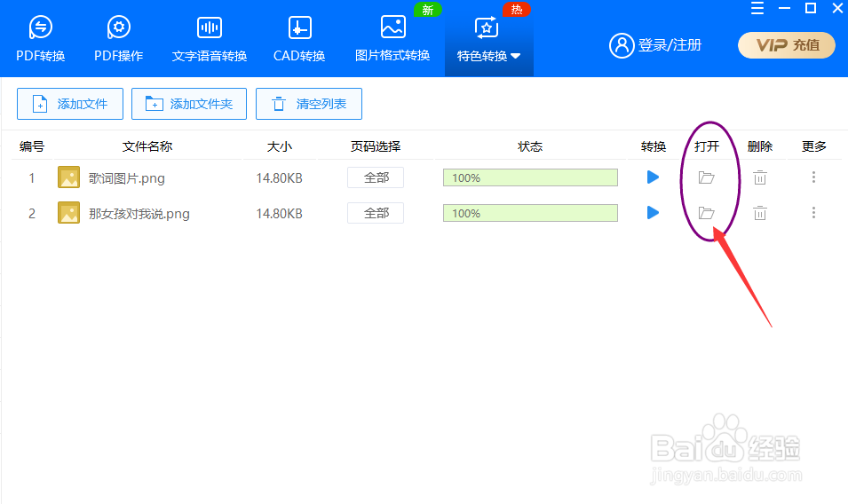Maximize the converter window
Screen dimensions: 848x504
coord(811,8)
